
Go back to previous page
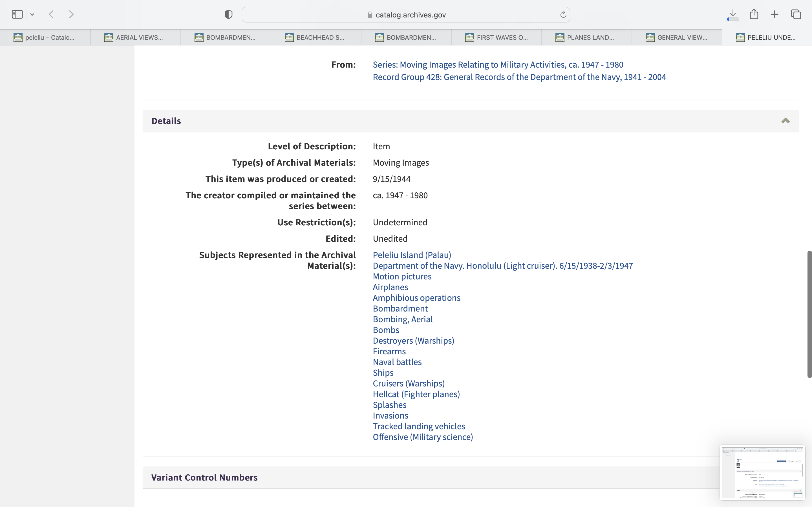tap(51, 14)
